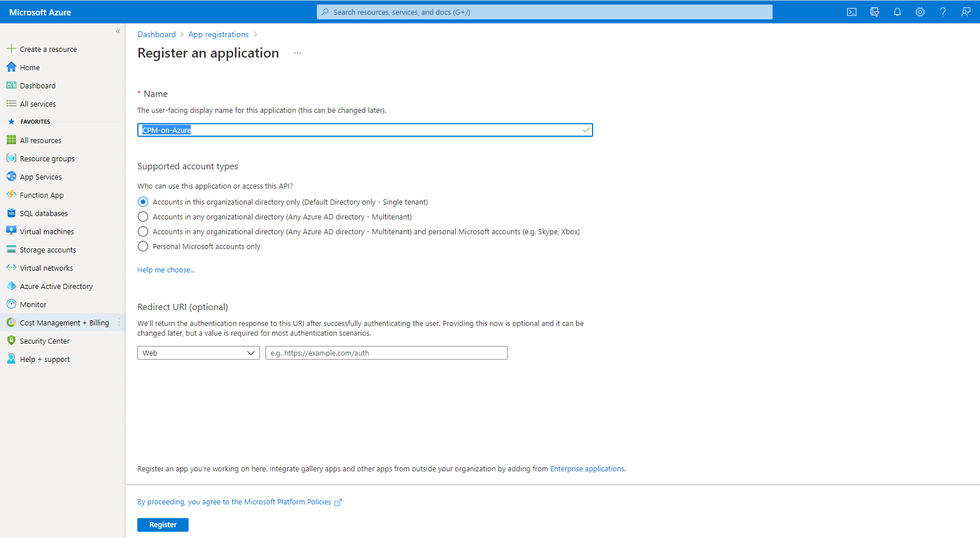
Task: Open portal settings gear icon
Action: click(x=920, y=12)
